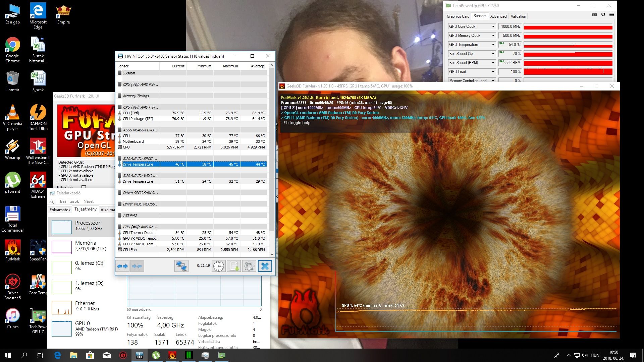
Task: Open HUN language indicator in tray
Action: tap(595, 355)
